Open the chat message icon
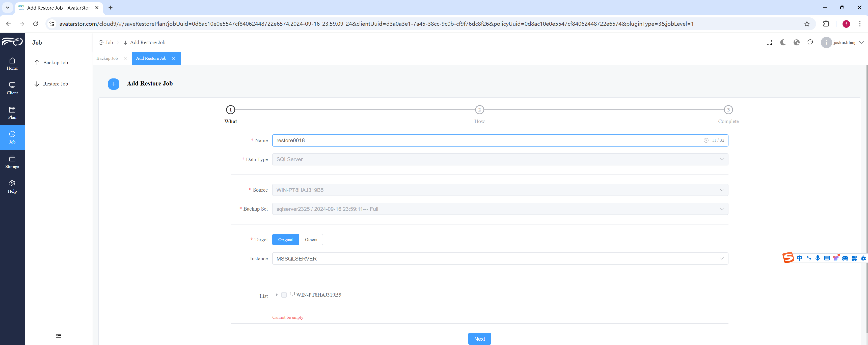Screen dimensions: 868x345 click(810, 42)
